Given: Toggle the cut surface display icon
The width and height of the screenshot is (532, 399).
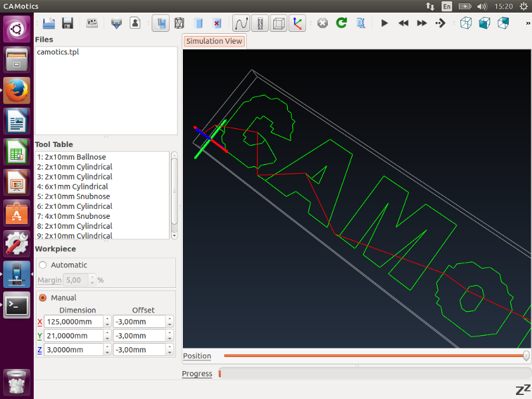Looking at the screenshot, I should (x=160, y=23).
